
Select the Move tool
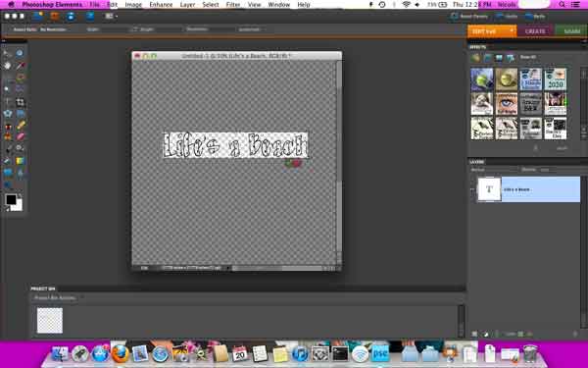(8, 53)
